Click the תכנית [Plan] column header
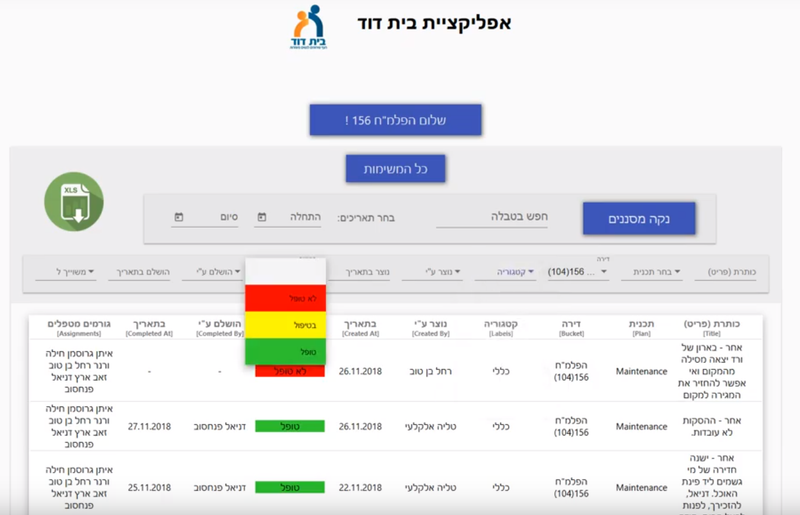Screen dimensions: 800x515 click(x=641, y=328)
